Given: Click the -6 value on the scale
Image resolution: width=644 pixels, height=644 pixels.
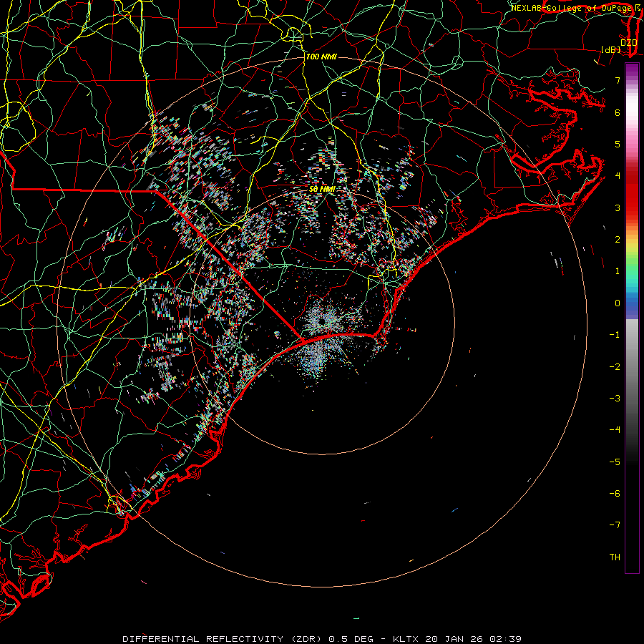Looking at the screenshot, I should [x=615, y=494].
